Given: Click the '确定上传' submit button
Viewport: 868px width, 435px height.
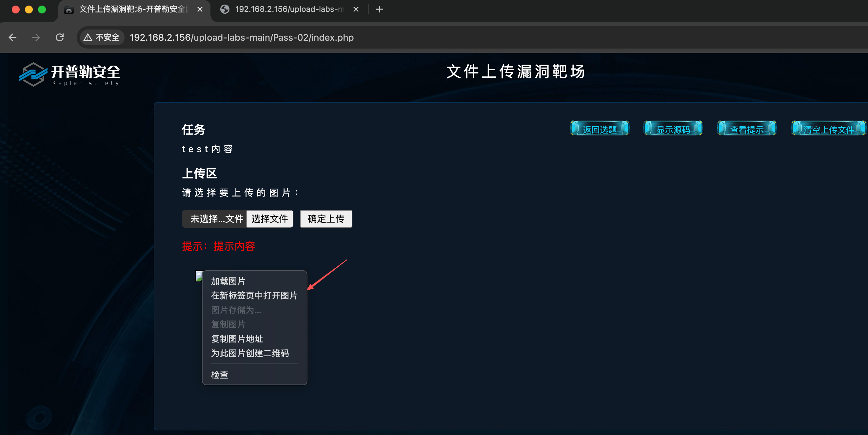Looking at the screenshot, I should (326, 219).
